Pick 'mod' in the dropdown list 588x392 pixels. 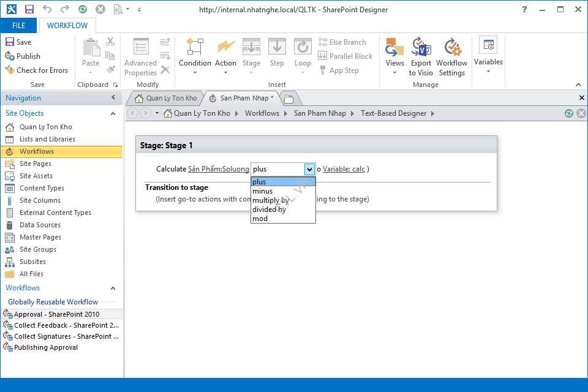coord(260,219)
